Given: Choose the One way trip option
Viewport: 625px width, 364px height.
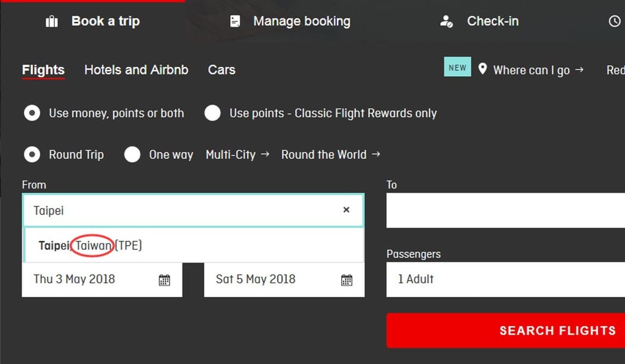Looking at the screenshot, I should pos(132,155).
